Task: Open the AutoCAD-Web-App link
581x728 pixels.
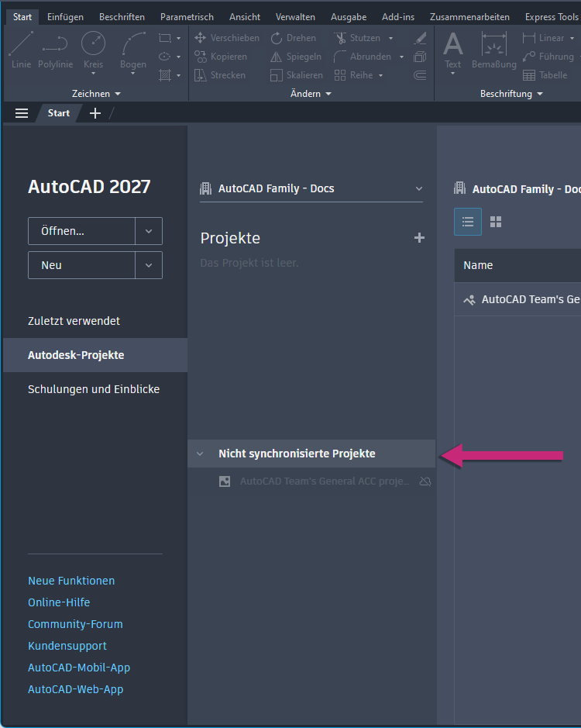Action: tap(76, 689)
